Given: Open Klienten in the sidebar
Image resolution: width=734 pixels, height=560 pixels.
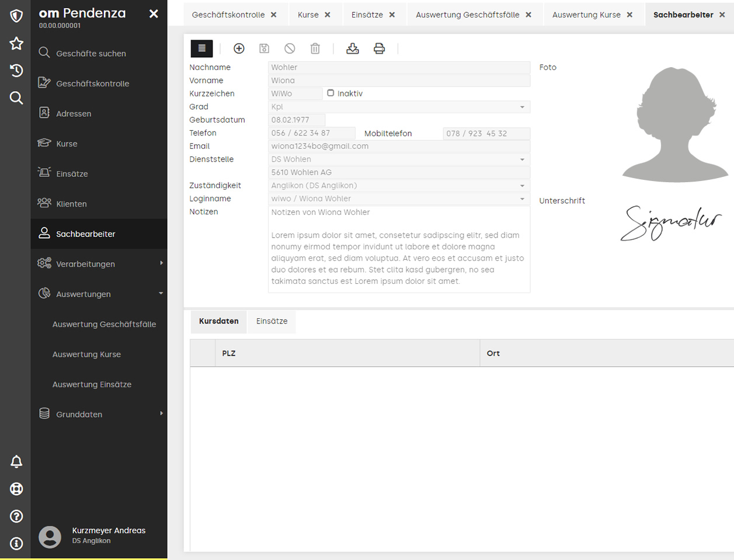Looking at the screenshot, I should 71,204.
